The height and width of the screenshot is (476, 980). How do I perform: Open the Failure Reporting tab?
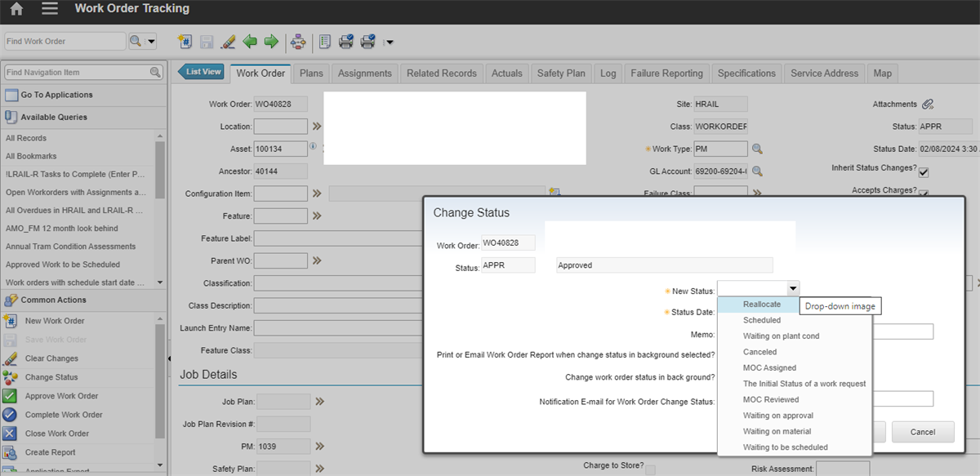click(666, 73)
